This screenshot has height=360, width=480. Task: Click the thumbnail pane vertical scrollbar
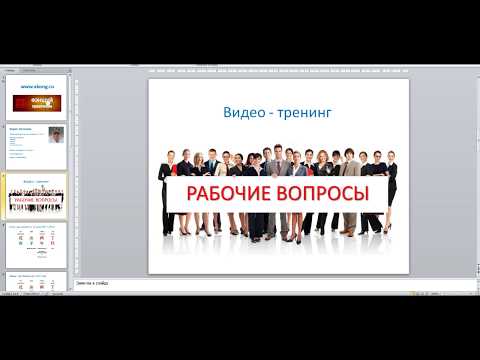(70, 183)
